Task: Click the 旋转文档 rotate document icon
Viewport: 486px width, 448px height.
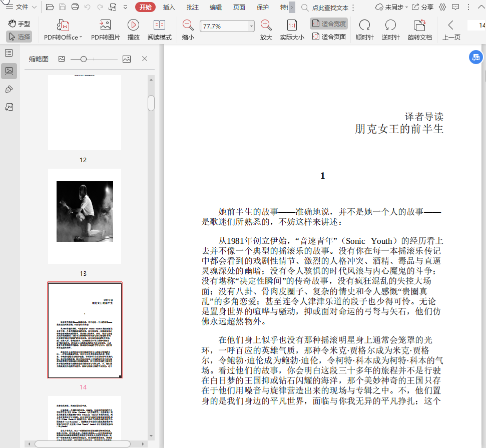Action: 419,25
